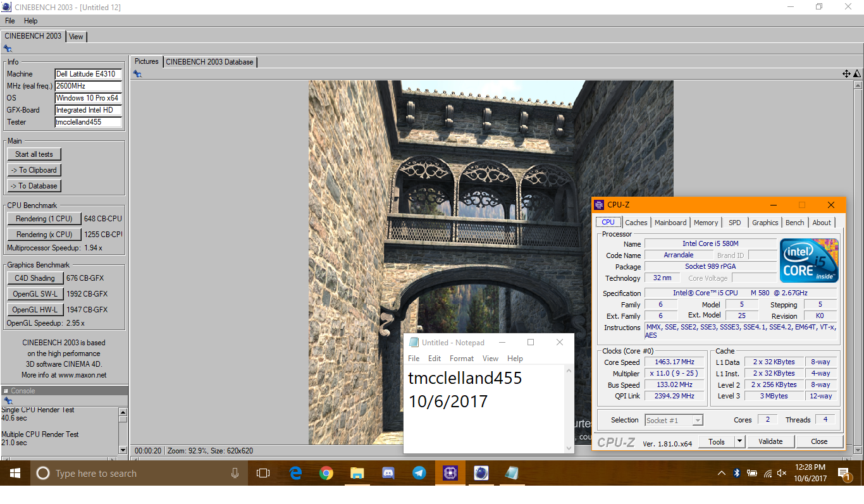864x504 pixels.
Task: Select the Pictures tab
Action: 146,61
